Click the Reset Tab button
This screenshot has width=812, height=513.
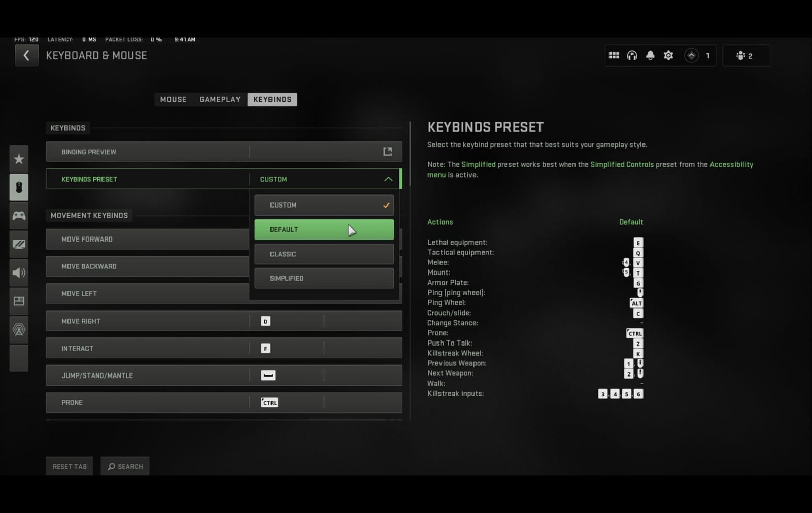point(69,466)
